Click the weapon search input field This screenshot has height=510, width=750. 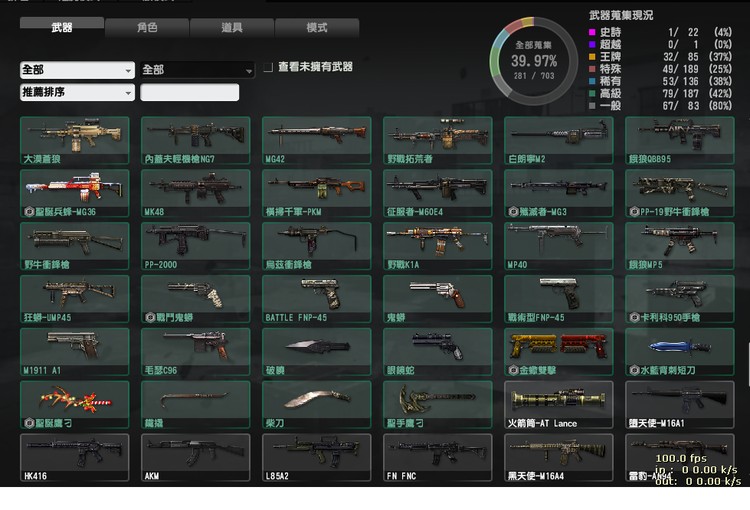[189, 92]
